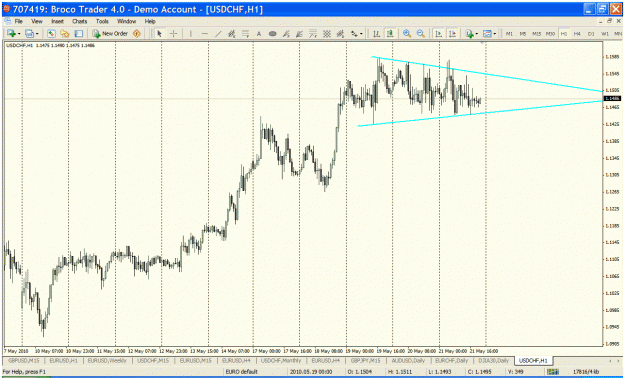Switch to the DJIA30,Daily chart tab
625x378 pixels.
494,360
